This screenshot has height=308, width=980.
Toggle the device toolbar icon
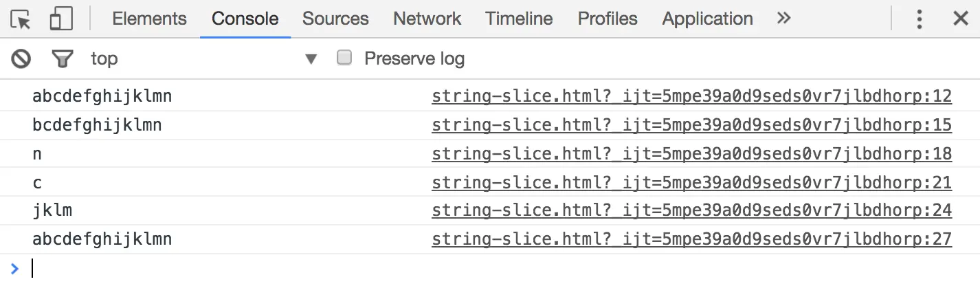(61, 19)
